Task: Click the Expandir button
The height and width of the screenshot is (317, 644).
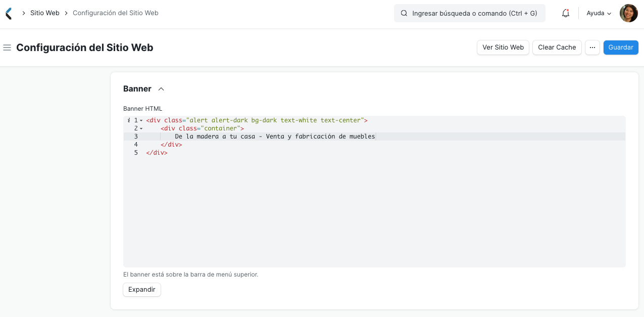Action: tap(142, 290)
